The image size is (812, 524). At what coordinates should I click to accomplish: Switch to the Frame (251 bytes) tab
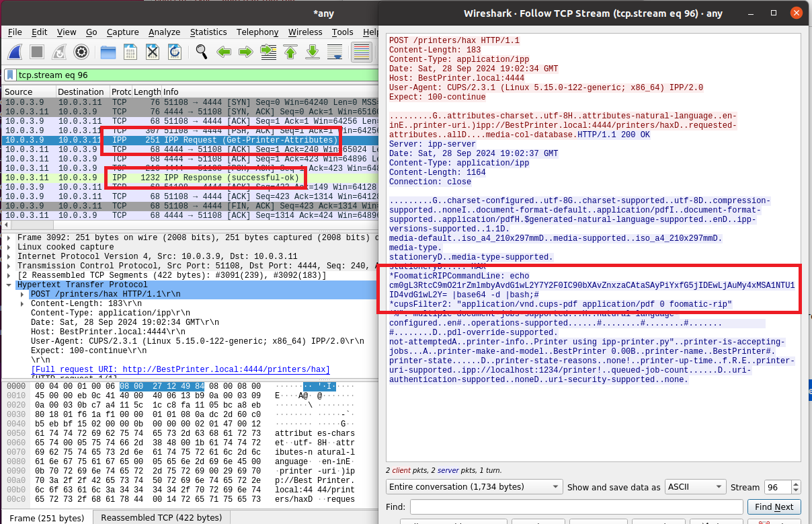coord(46,517)
